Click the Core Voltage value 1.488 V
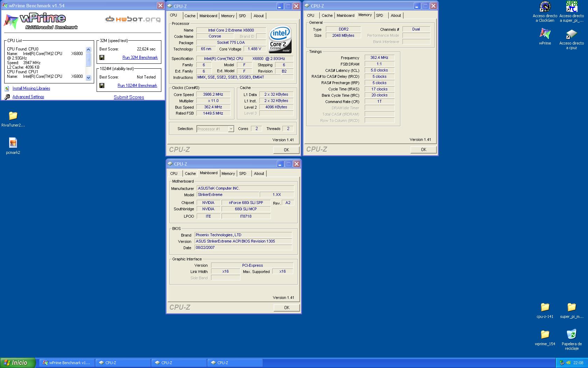 [254, 49]
